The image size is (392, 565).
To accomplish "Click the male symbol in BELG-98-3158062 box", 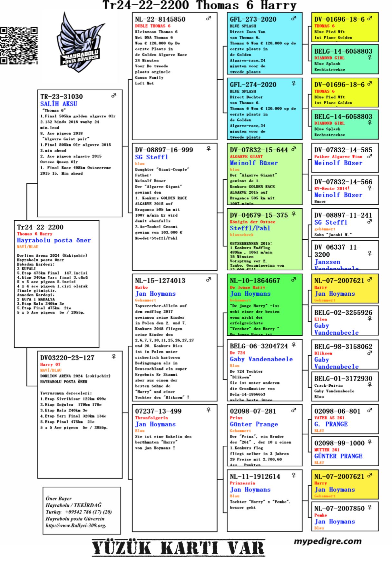I will pyautogui.click(x=370, y=353).
